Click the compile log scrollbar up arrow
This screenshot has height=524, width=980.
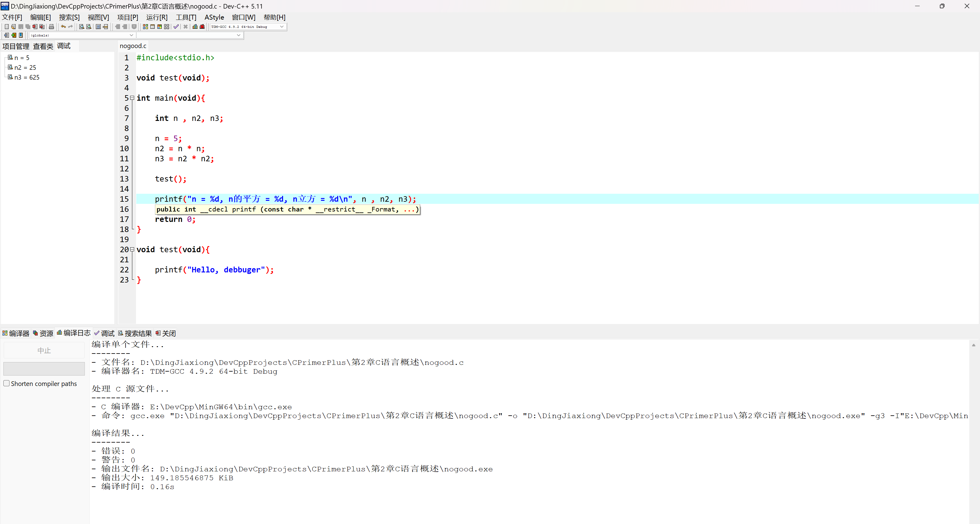coord(973,345)
